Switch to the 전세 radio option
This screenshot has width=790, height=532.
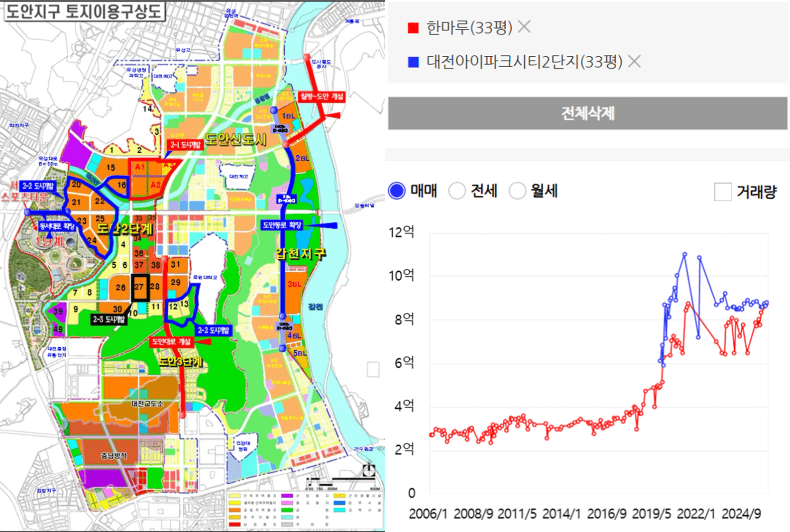click(457, 191)
